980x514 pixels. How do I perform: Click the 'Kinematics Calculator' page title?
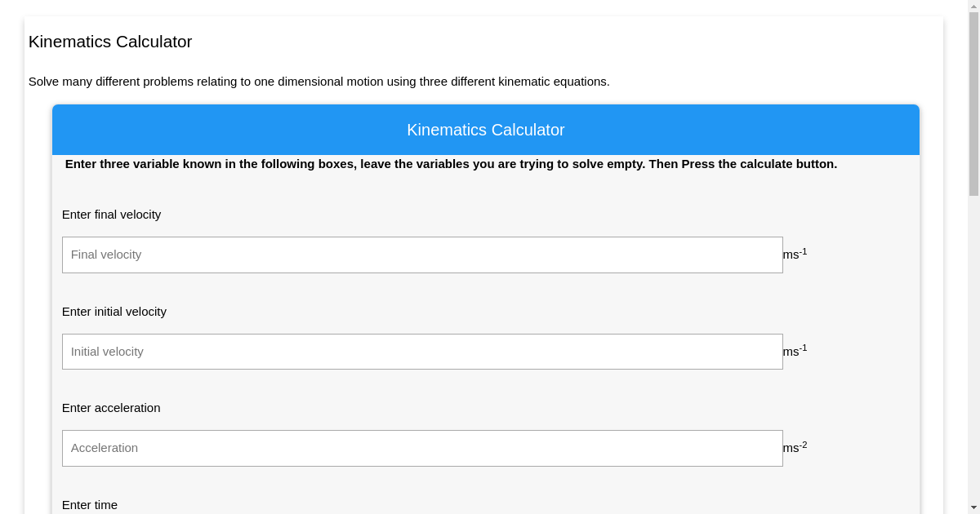(x=110, y=42)
